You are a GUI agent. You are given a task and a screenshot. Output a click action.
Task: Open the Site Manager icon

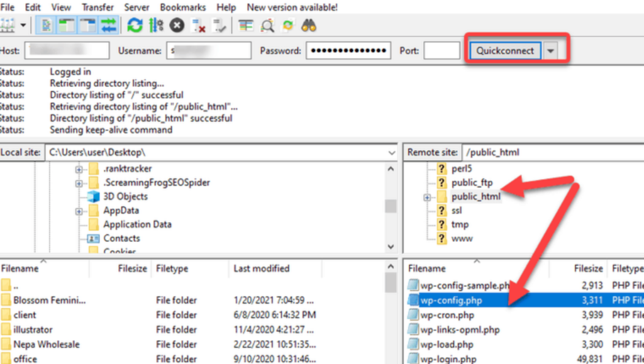pyautogui.click(x=8, y=26)
